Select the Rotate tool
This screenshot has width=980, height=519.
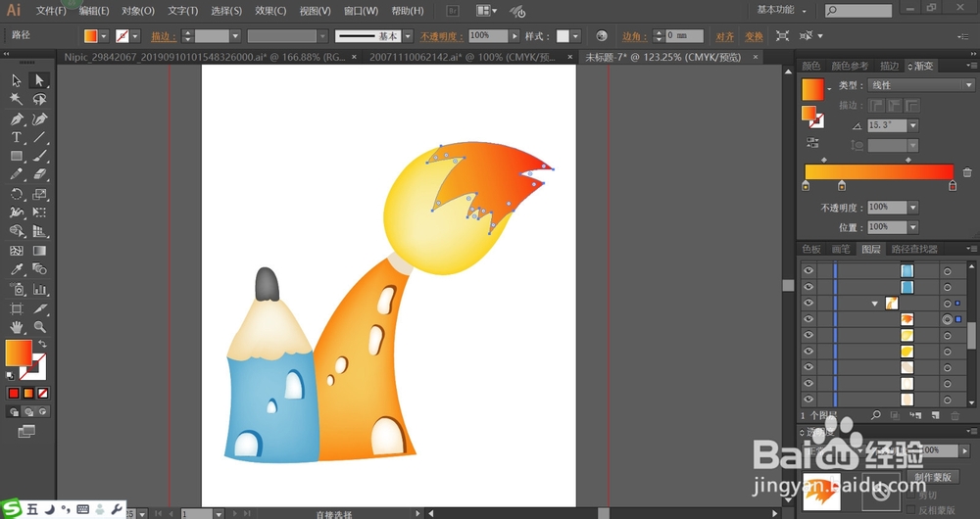(17, 194)
